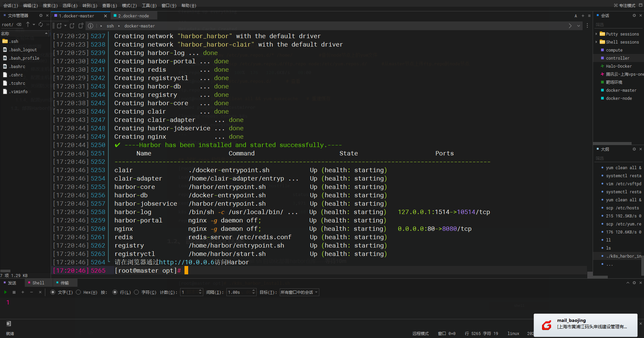Image resolution: width=644 pixels, height=338 pixels.
Task: Open the 大纲 panel settings gear
Action: [x=634, y=149]
